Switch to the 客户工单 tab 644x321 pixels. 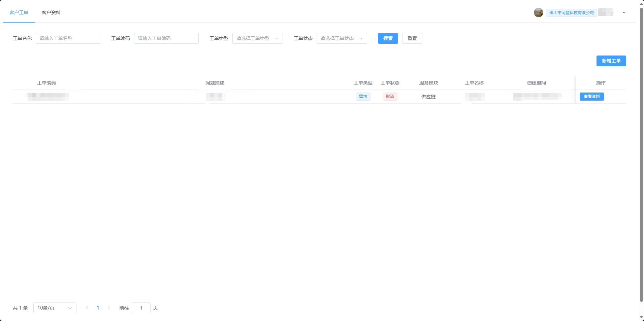(x=19, y=12)
